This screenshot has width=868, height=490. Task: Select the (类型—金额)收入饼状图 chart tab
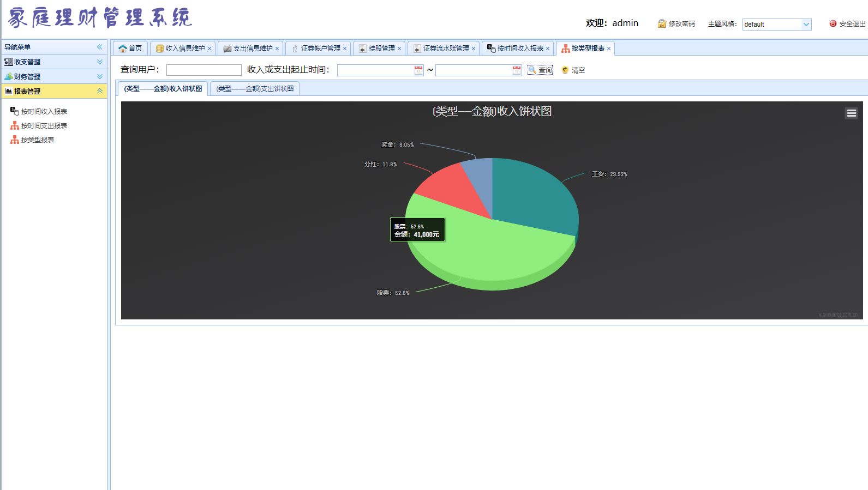point(163,89)
